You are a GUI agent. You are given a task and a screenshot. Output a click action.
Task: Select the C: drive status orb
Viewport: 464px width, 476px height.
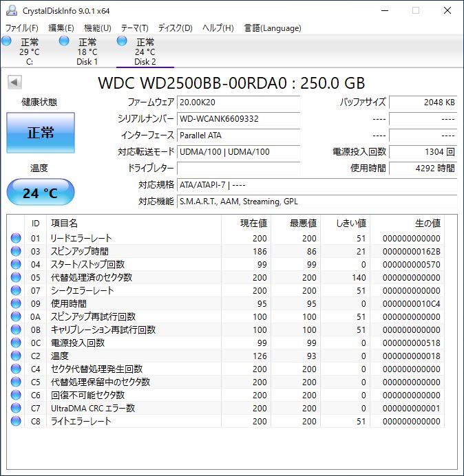6,41
